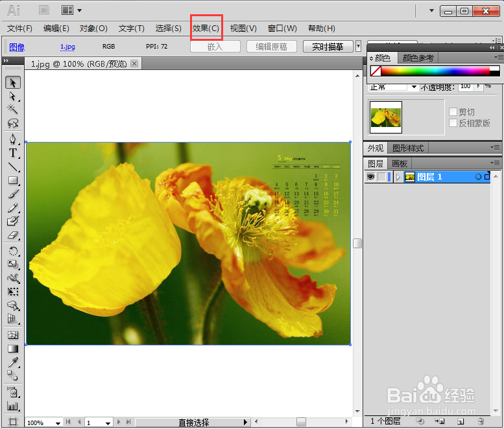Image resolution: width=504 pixels, height=429 pixels.
Task: Select the Magic Wand tool
Action: point(13,110)
